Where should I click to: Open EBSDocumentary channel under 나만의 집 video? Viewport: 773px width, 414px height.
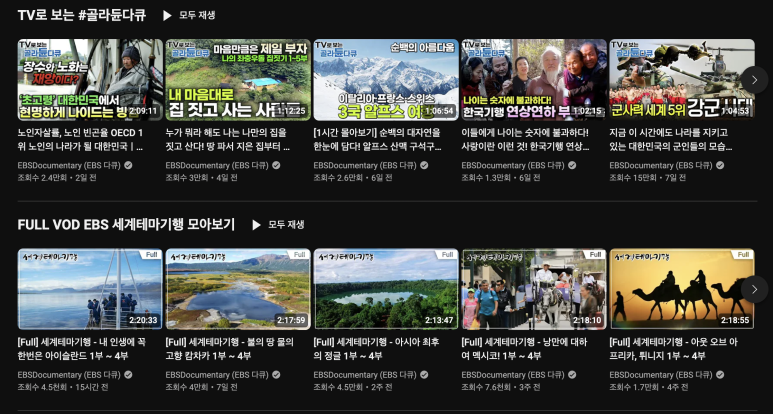point(217,166)
